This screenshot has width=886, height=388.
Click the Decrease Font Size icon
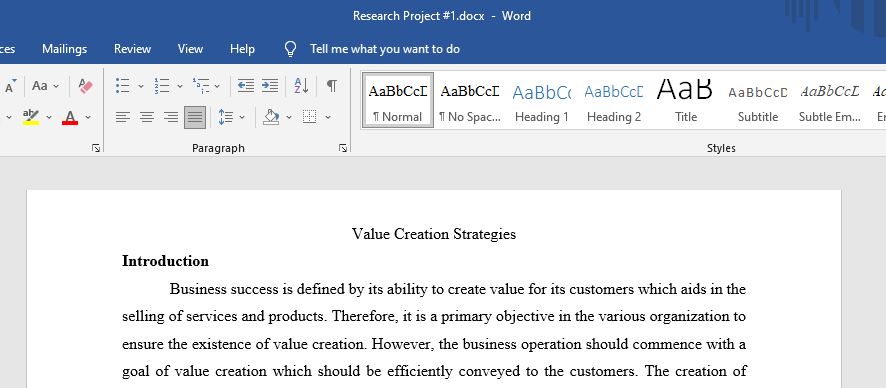tap(11, 86)
